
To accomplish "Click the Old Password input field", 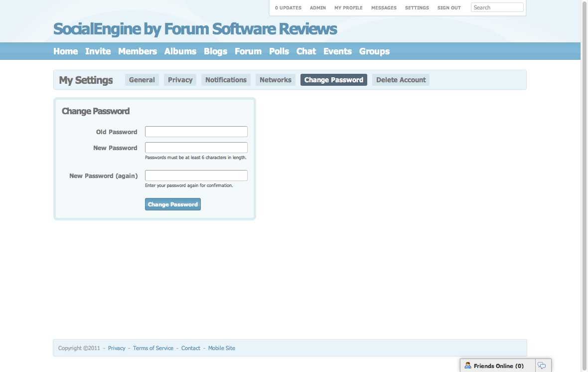I will point(196,132).
